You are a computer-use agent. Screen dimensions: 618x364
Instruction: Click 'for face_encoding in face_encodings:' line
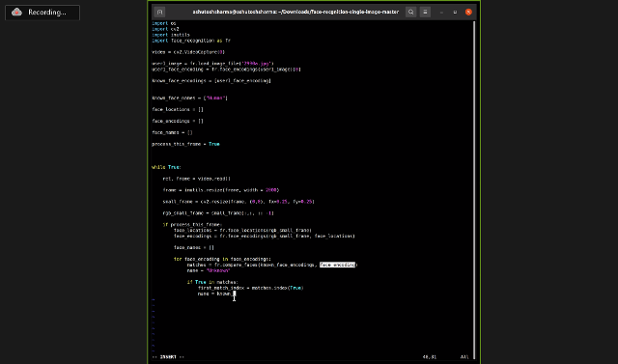coord(222,259)
